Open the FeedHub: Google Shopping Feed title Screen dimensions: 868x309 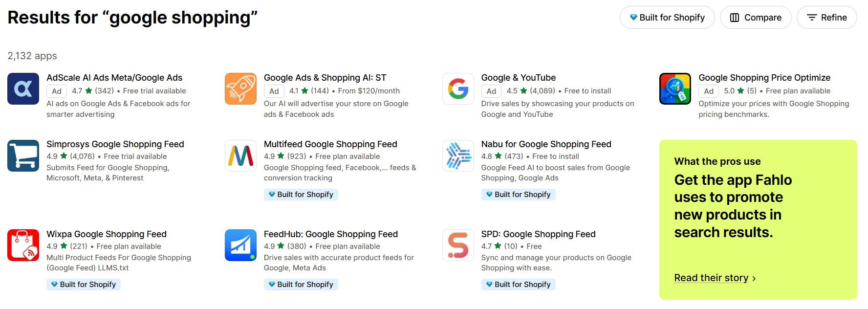(x=330, y=234)
